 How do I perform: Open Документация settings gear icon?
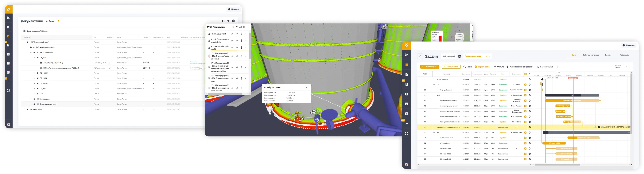click(233, 21)
